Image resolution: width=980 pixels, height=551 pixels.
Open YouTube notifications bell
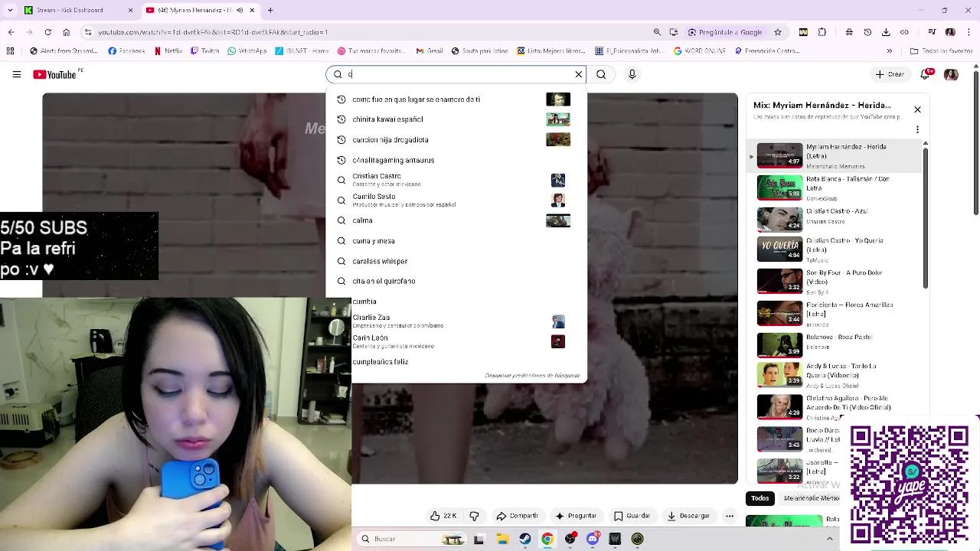click(x=926, y=74)
